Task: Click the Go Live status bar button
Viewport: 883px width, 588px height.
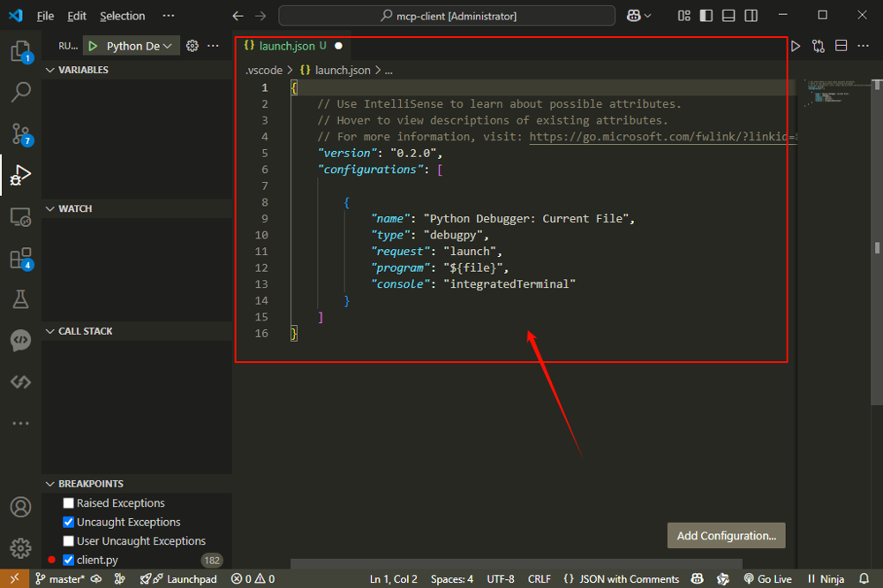Action: [767, 579]
